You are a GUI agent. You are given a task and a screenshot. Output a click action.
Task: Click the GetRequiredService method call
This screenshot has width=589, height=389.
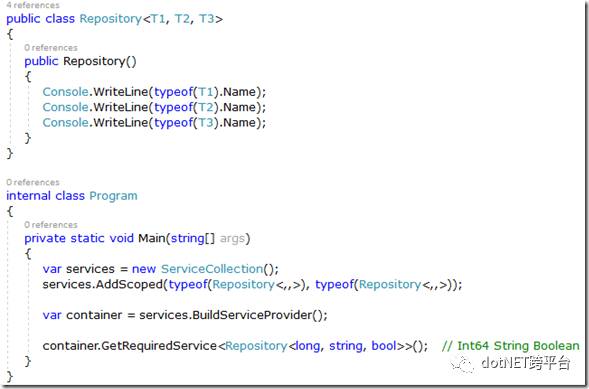point(159,346)
